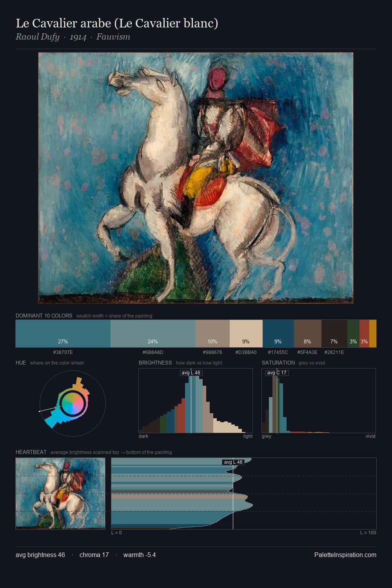Select the dark blue 9% swatch #17455C
The image size is (392, 588).
click(x=278, y=334)
